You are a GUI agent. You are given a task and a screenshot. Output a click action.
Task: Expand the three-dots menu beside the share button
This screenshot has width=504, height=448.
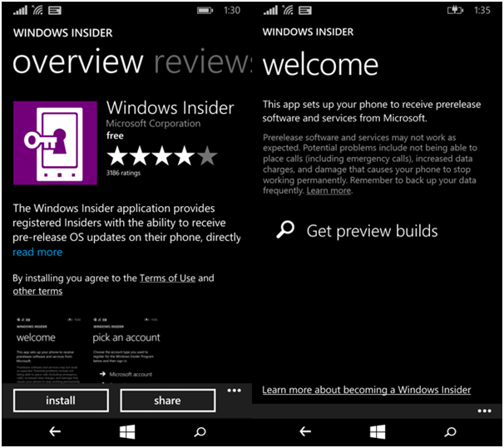tap(234, 391)
